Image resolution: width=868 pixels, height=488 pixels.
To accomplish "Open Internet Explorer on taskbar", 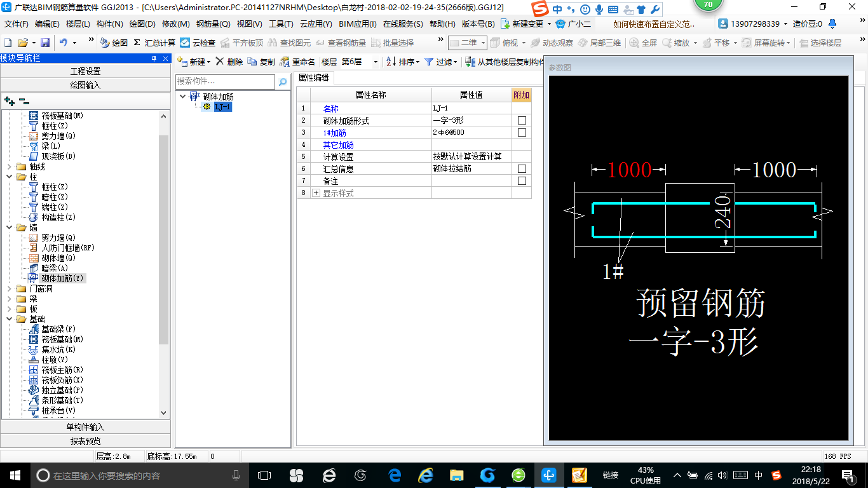I will coord(425,475).
